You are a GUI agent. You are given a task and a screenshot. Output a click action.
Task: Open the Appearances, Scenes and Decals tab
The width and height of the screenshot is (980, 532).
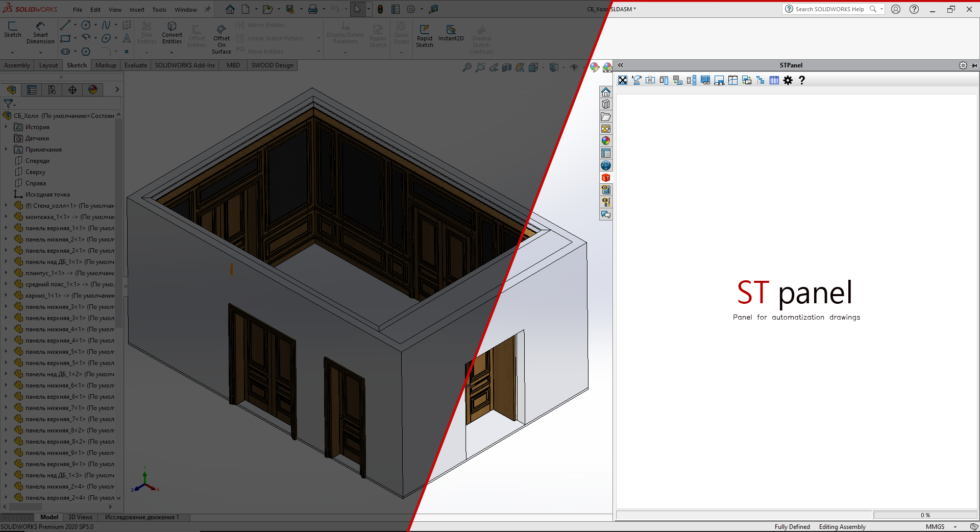(606, 141)
